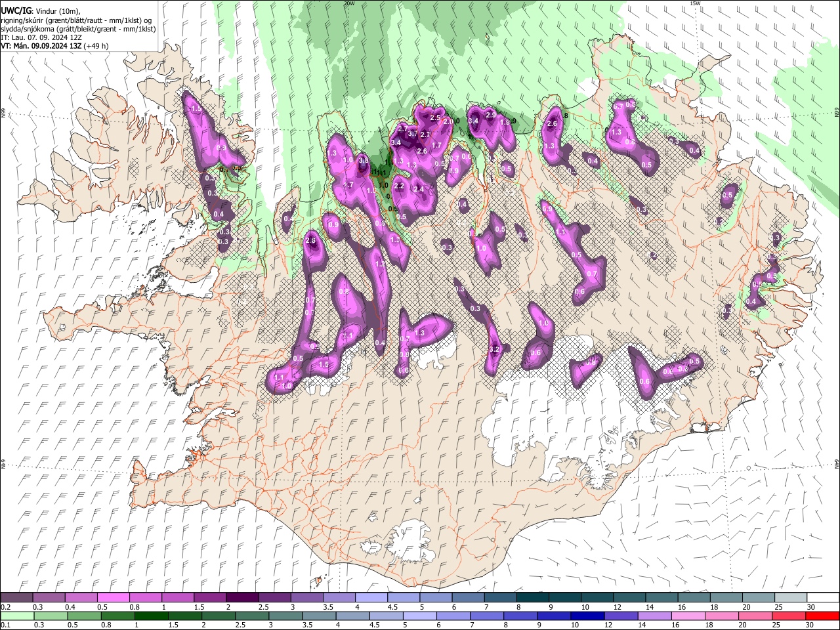Click the 0.5 green swatch in the rain legend

pos(85,616)
